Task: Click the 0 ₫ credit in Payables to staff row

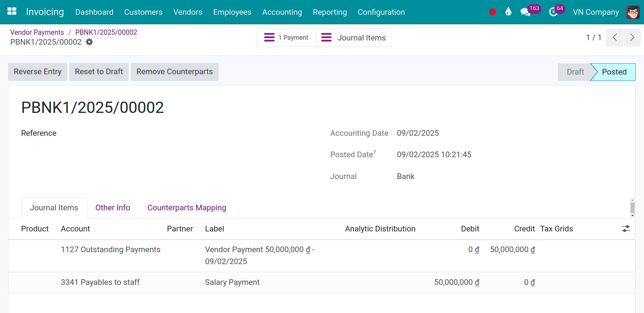Action: (x=529, y=282)
